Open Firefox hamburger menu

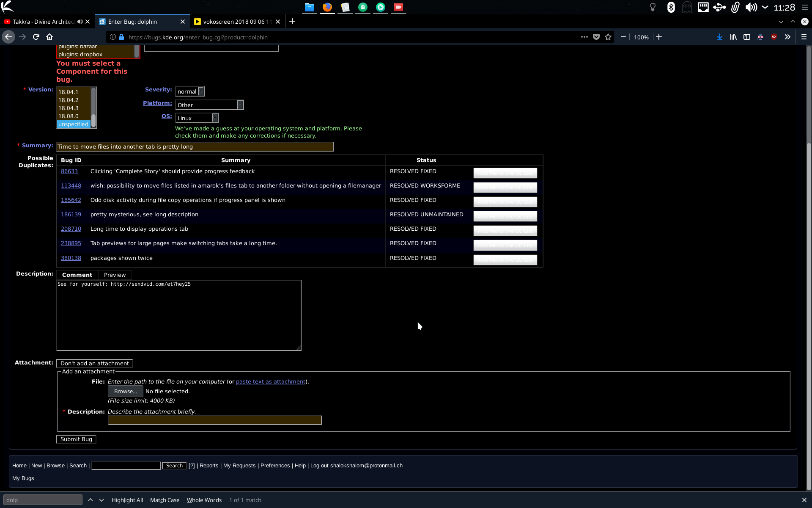point(804,37)
